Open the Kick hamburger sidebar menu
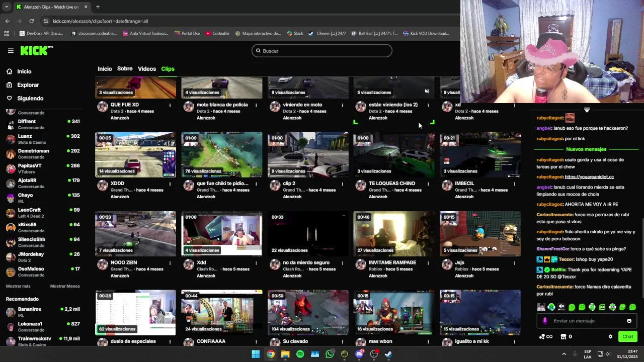Viewport: 644px width, 362px height. pyautogui.click(x=11, y=51)
